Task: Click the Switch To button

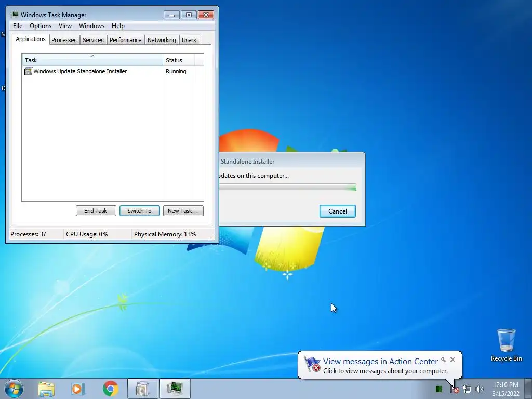Action: coord(139,211)
